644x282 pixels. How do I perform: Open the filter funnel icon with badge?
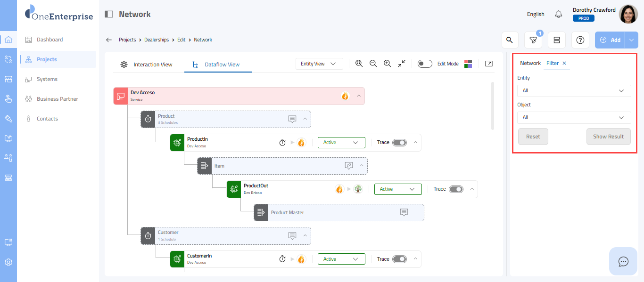(x=533, y=40)
